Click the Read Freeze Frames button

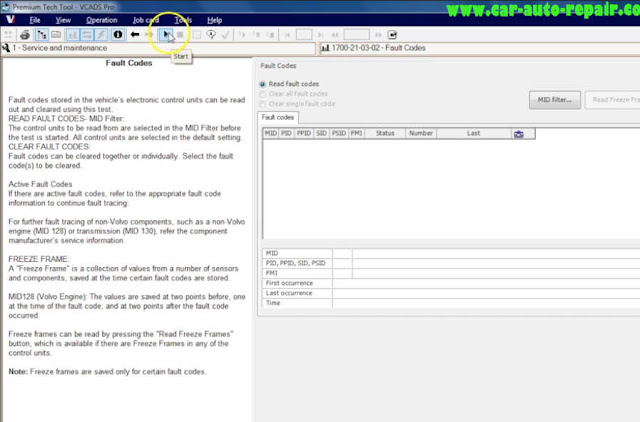coord(613,100)
